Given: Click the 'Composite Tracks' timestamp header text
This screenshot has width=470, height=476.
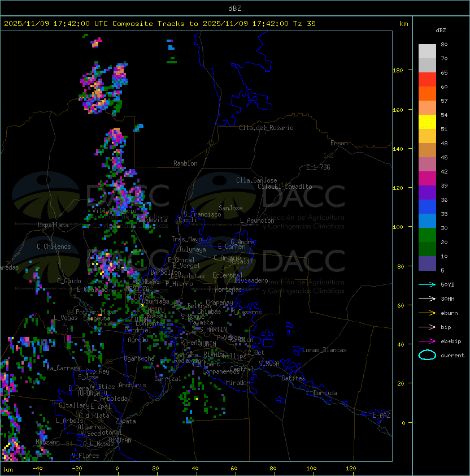Looking at the screenshot, I should coord(160,24).
